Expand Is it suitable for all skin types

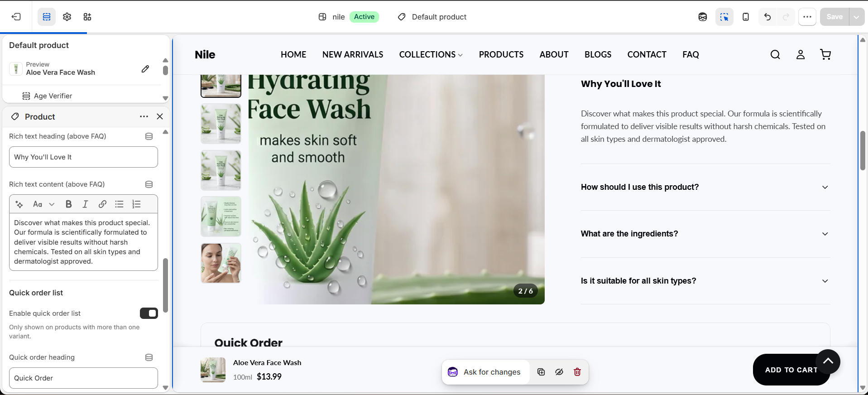(705, 281)
